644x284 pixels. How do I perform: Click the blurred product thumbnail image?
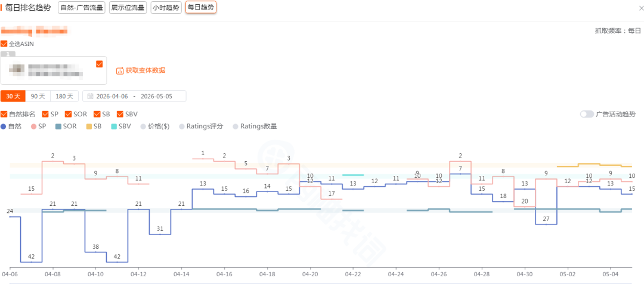[x=17, y=70]
